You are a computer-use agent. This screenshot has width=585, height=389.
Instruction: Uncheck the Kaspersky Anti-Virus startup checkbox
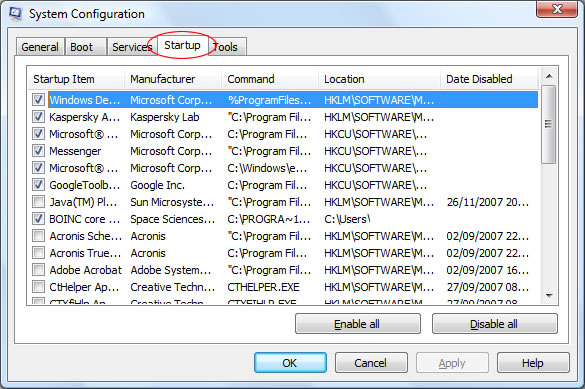(38, 117)
